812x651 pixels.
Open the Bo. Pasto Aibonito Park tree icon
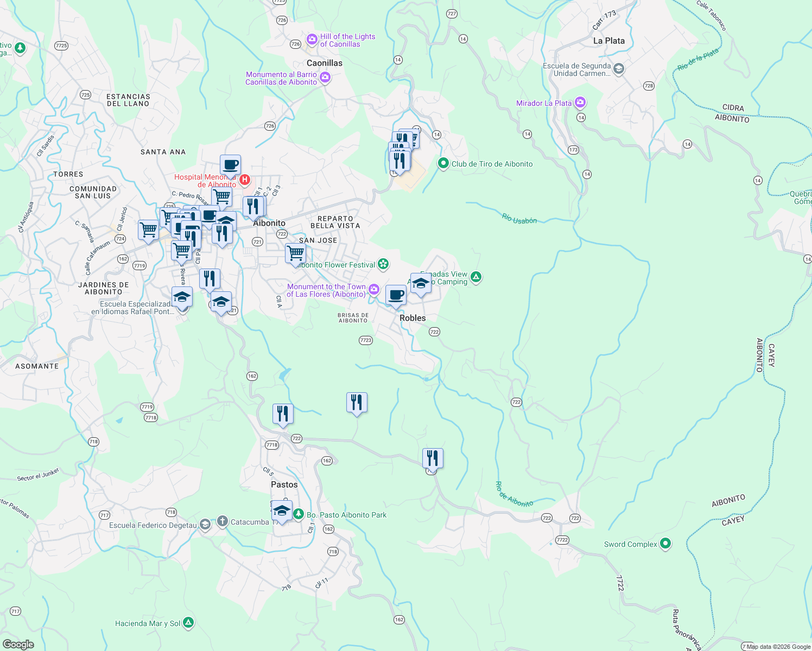(x=298, y=514)
